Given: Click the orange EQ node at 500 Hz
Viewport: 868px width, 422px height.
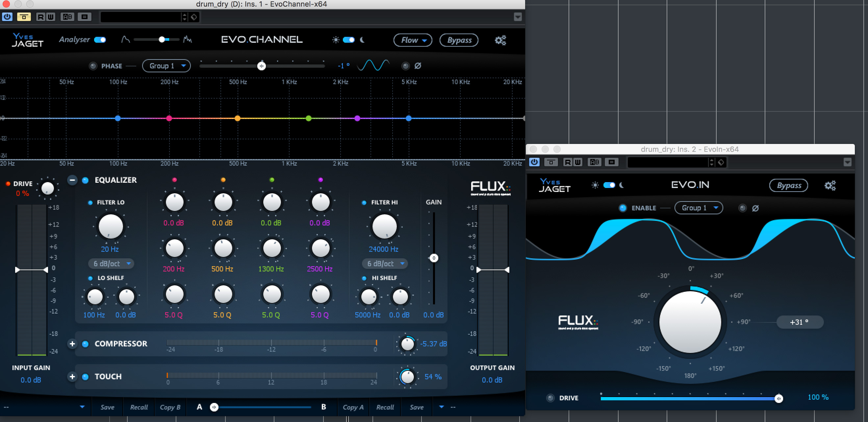Looking at the screenshot, I should tap(238, 118).
